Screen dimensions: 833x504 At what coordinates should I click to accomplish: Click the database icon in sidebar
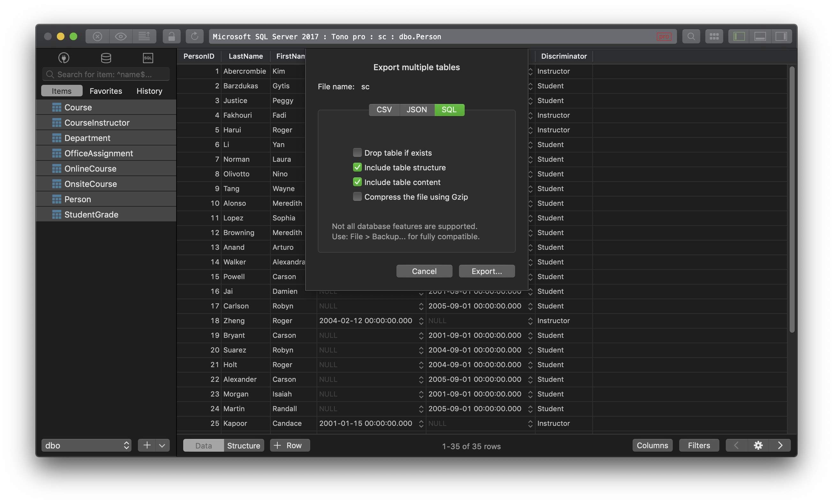tap(105, 58)
